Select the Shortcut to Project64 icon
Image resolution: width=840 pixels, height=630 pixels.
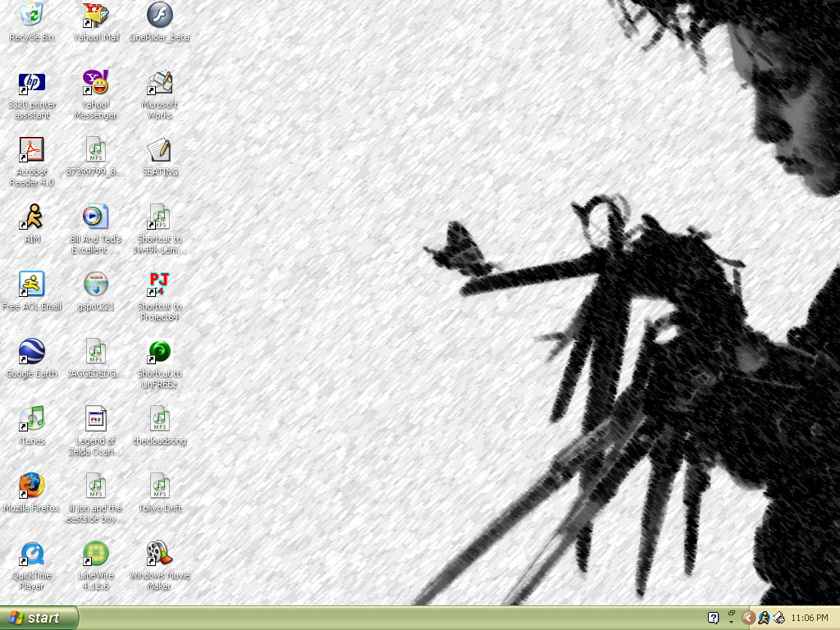tap(160, 284)
